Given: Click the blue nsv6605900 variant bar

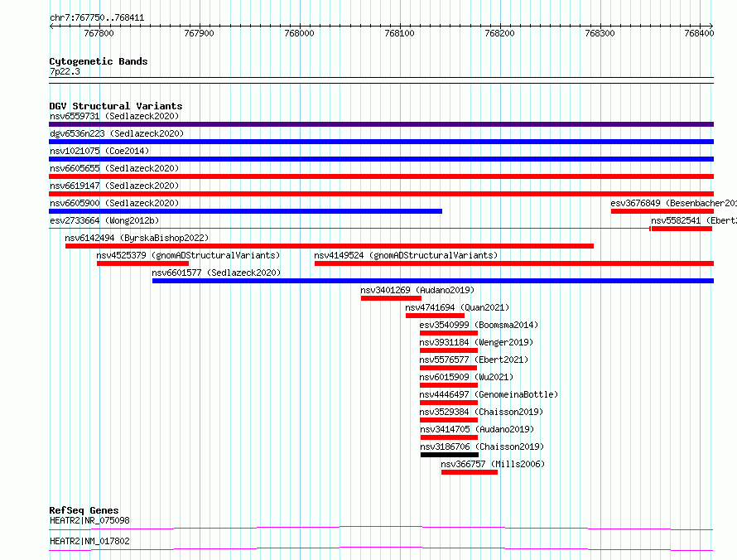Looking at the screenshot, I should coord(245,211).
